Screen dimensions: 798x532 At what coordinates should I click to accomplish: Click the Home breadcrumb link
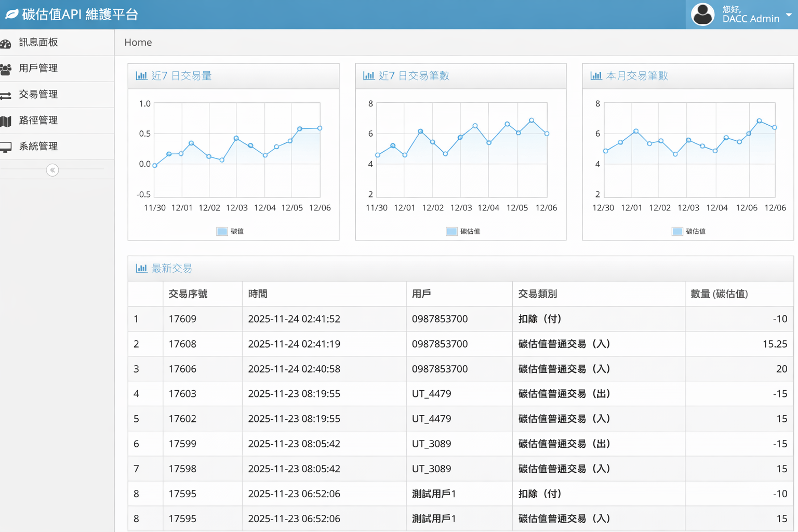(138, 43)
